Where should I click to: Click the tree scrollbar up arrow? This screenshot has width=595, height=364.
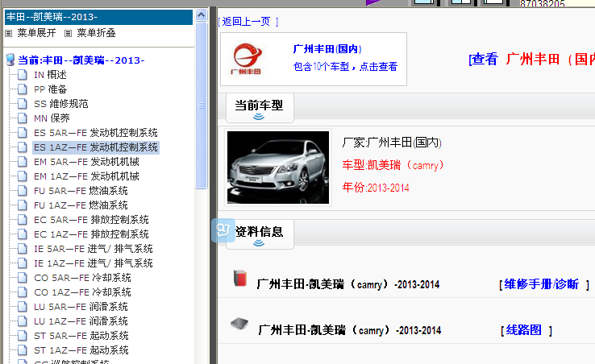(201, 15)
